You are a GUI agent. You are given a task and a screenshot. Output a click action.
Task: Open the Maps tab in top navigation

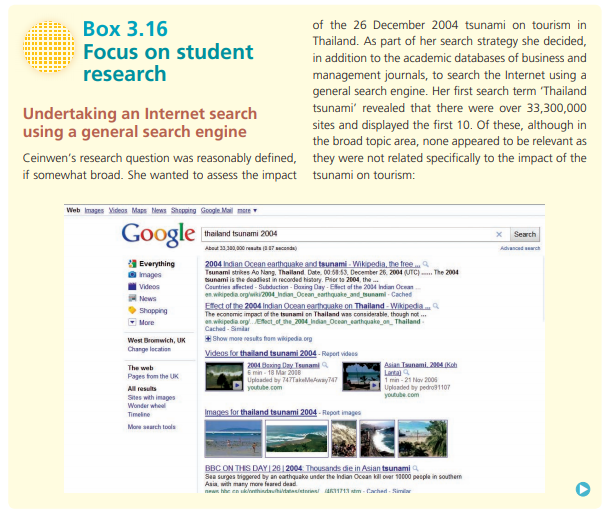click(139, 210)
